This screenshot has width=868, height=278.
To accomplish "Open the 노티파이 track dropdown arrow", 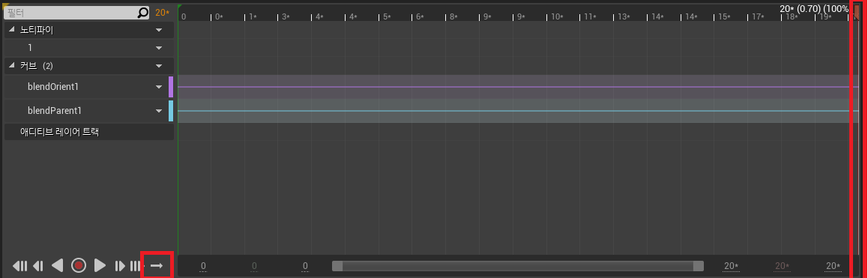I will 159,30.
